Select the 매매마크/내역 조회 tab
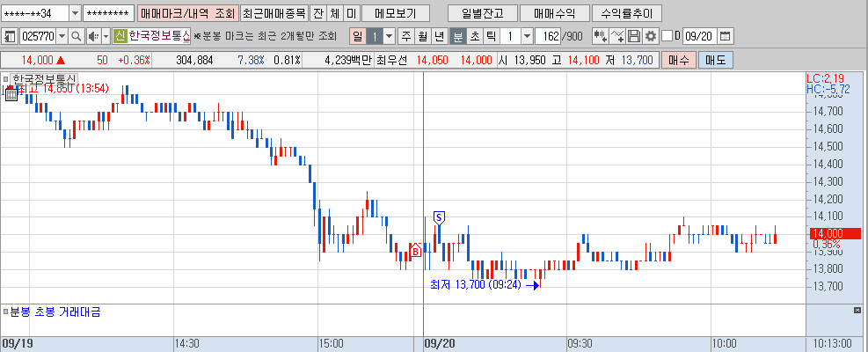 pyautogui.click(x=187, y=12)
